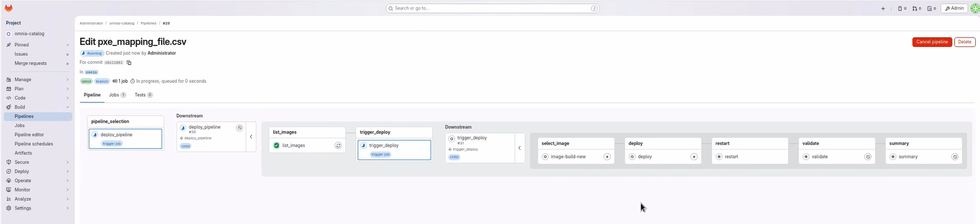This screenshot has height=224, width=980.
Task: Open the Pipelines breadcrumb link
Action: pos(149,23)
